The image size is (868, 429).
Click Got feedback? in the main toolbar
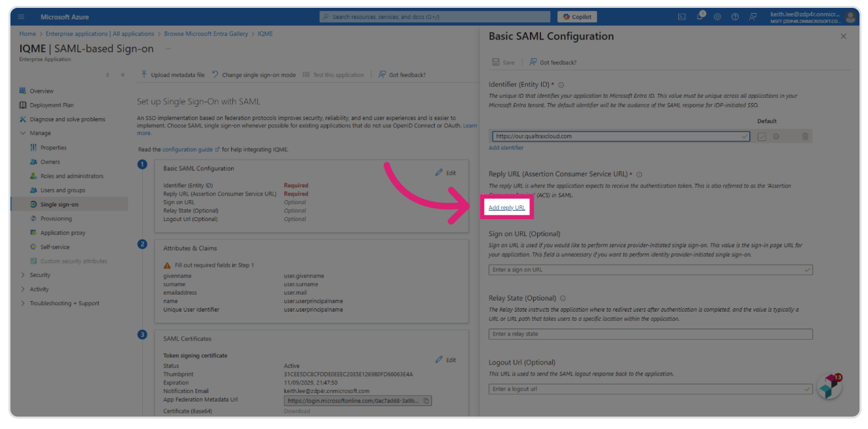point(402,75)
